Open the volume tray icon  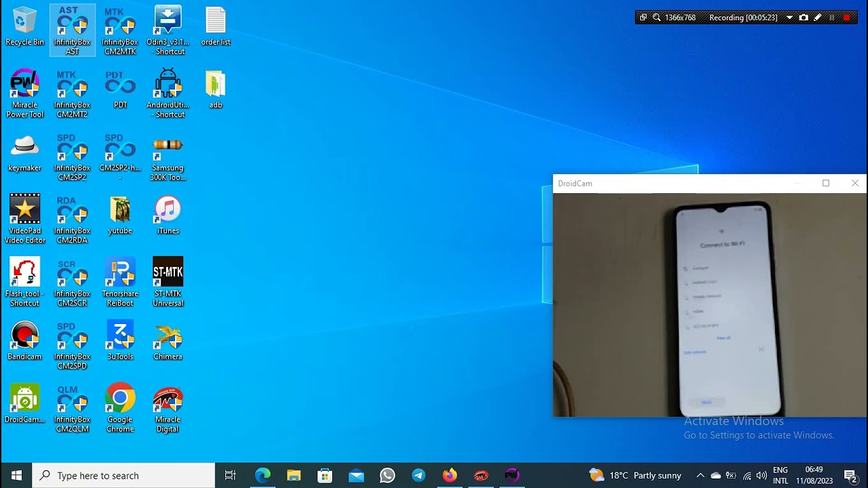(762, 475)
